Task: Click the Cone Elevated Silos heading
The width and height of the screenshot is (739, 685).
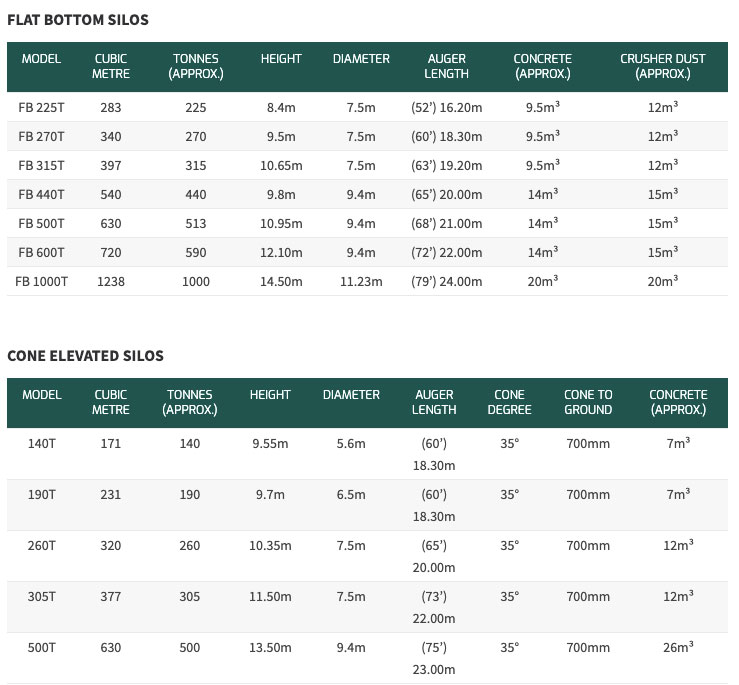Action: 85,355
